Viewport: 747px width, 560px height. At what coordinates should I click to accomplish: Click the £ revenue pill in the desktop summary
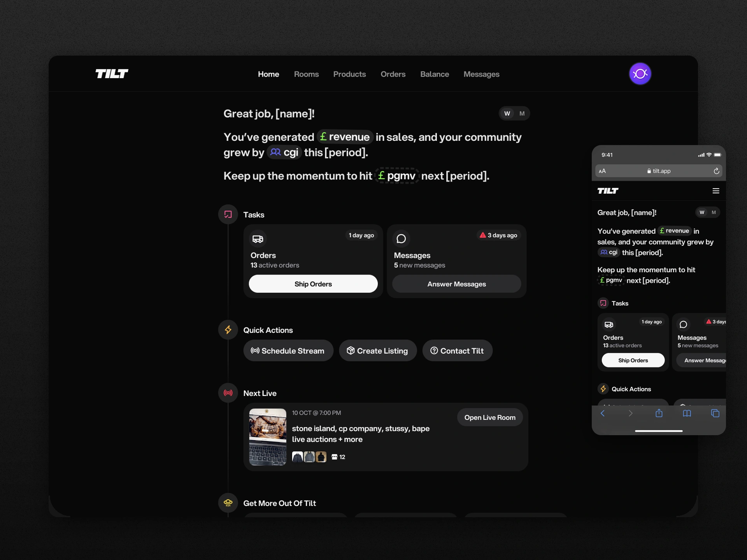click(345, 137)
